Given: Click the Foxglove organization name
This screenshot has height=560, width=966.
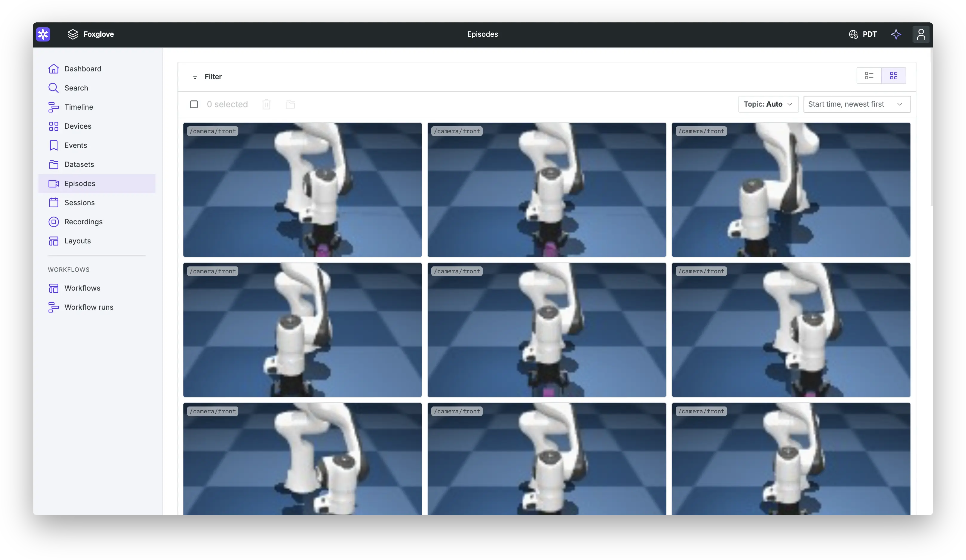Looking at the screenshot, I should point(99,35).
